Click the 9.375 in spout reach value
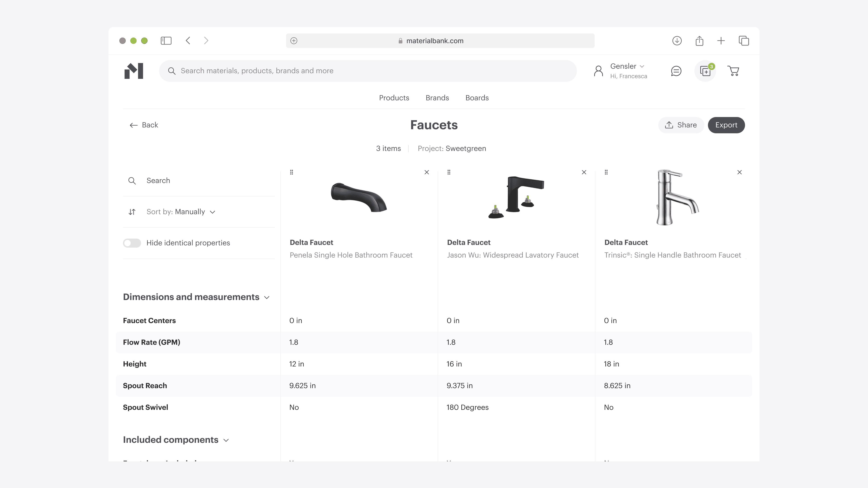 point(460,386)
